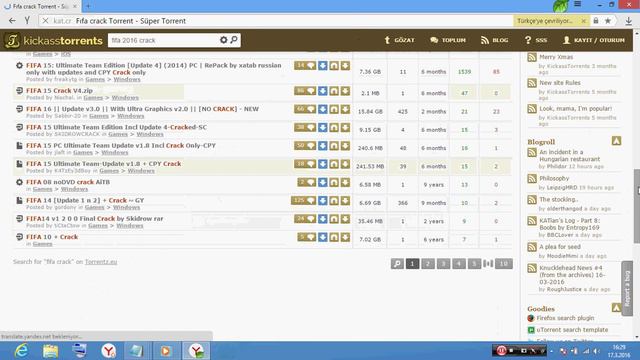
Task: Open uTorrent search template link
Action: [x=572, y=330]
